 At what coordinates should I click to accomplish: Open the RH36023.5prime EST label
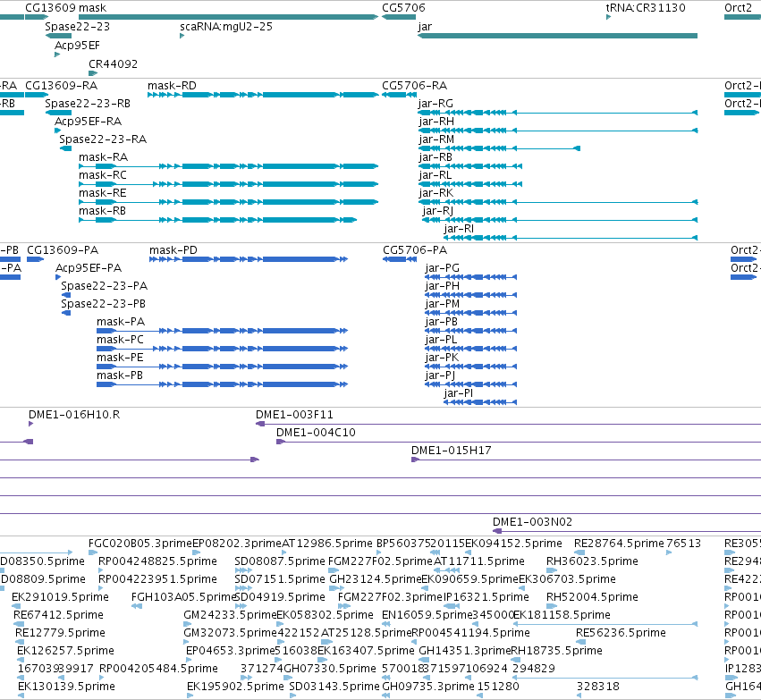tap(592, 561)
